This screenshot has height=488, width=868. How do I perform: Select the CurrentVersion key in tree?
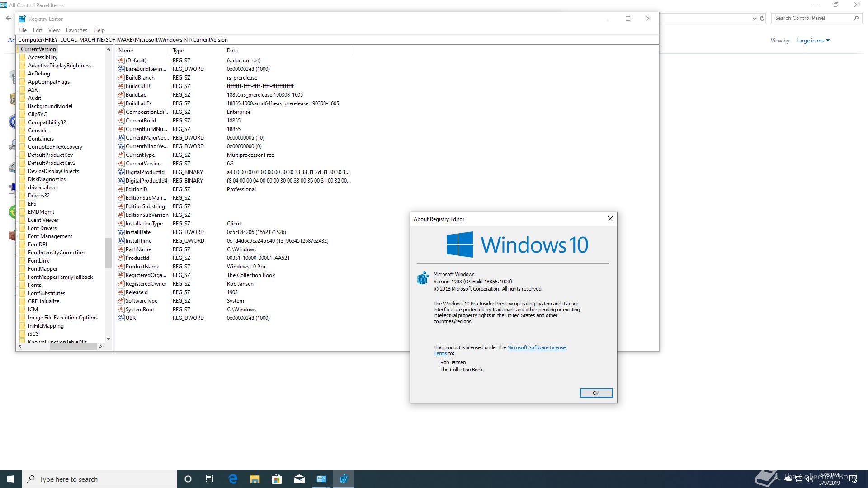pyautogui.click(x=38, y=49)
